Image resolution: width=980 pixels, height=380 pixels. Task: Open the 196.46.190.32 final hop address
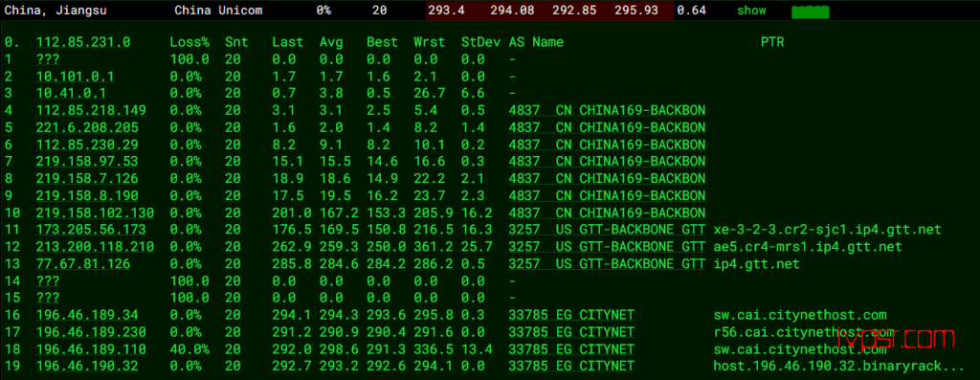coord(87,366)
